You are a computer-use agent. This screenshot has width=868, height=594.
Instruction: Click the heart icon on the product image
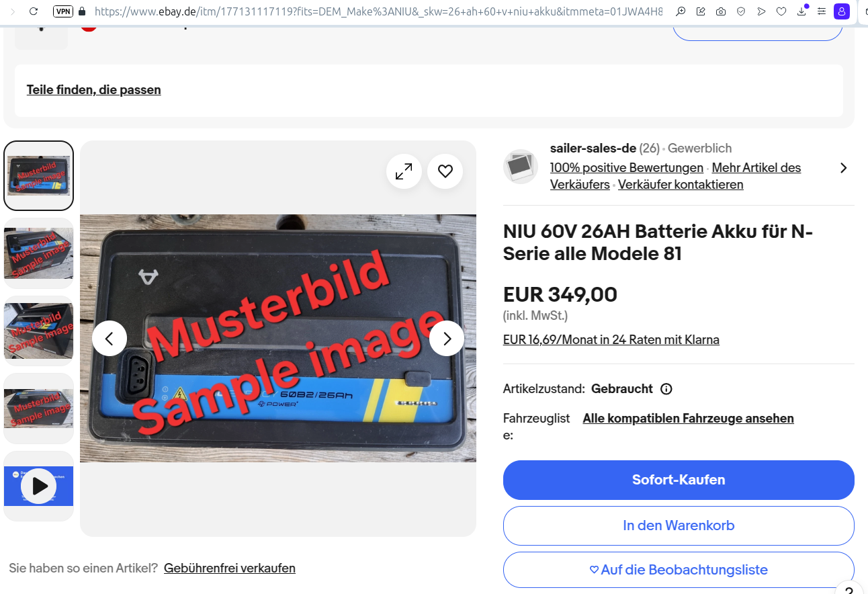445,172
